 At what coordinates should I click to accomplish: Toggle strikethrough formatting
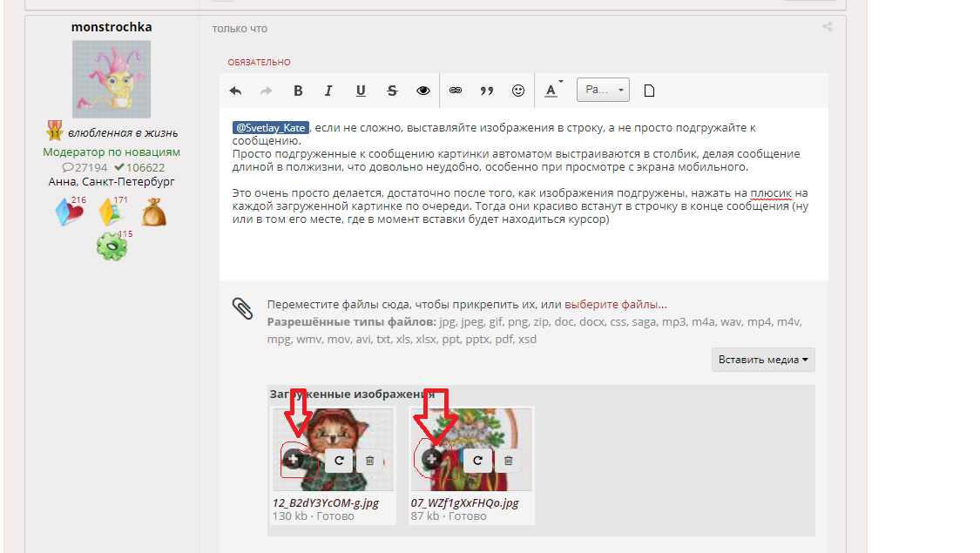392,91
